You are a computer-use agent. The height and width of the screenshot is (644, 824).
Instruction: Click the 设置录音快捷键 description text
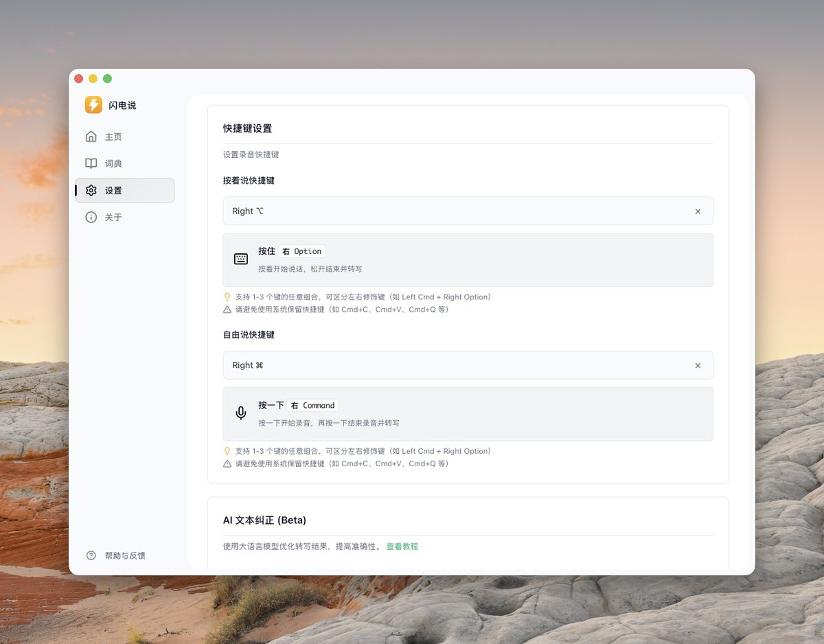[251, 154]
